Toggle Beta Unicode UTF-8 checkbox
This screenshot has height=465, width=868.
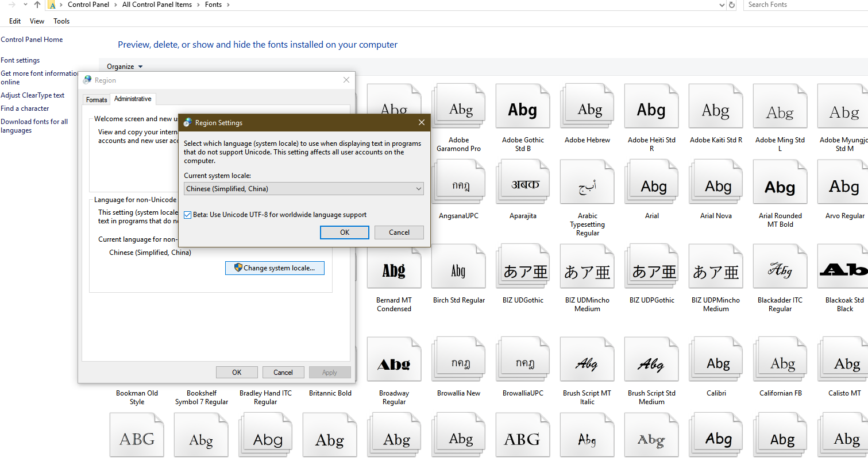(188, 215)
